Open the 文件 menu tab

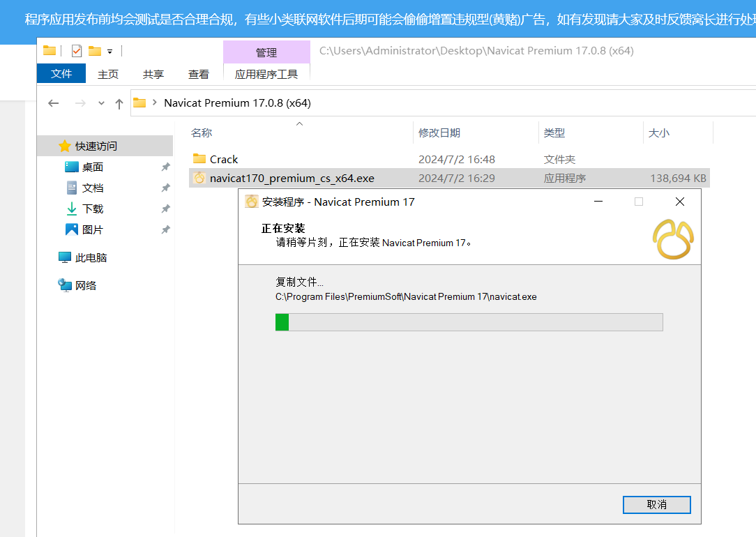[61, 73]
